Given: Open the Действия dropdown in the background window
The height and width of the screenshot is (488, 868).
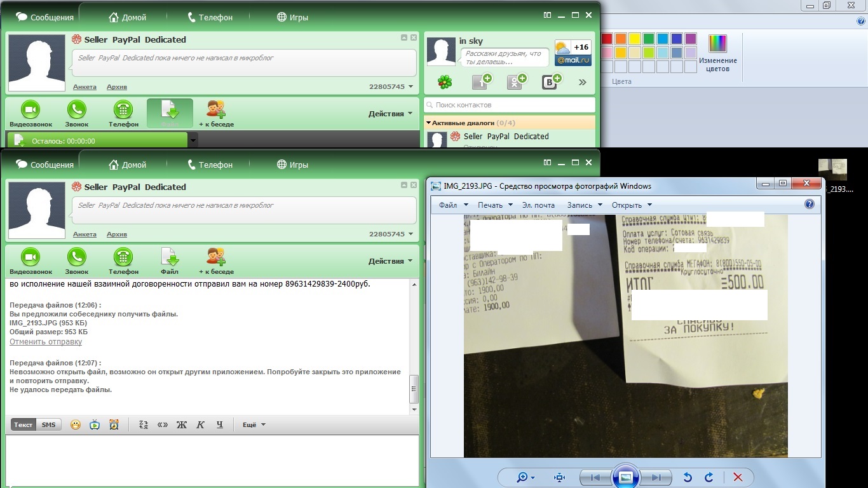Looking at the screenshot, I should (390, 114).
